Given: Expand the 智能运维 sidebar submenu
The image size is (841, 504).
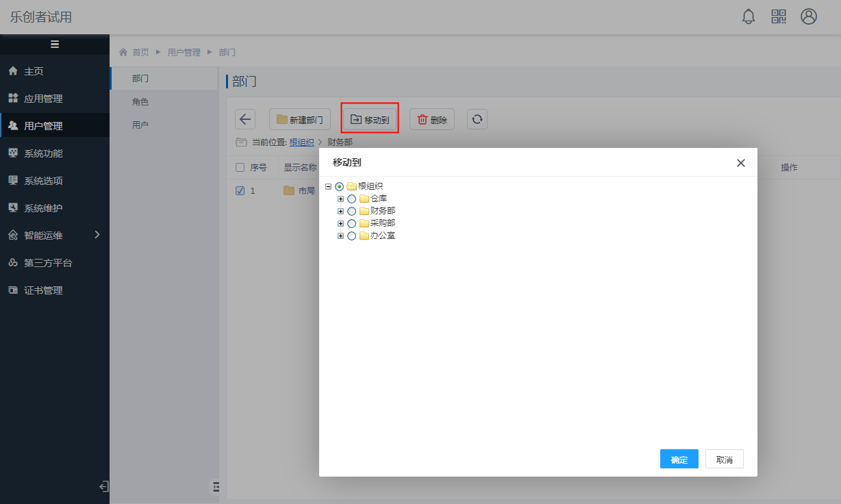Looking at the screenshot, I should click(97, 235).
